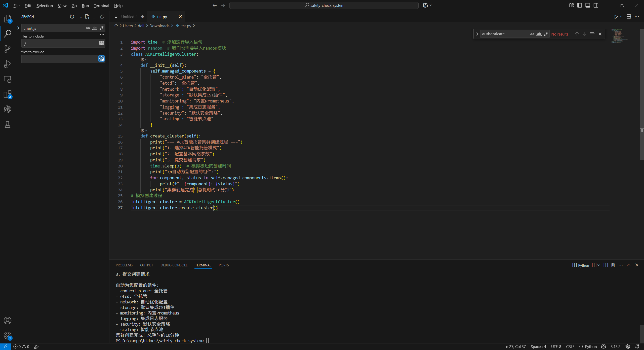This screenshot has width=644, height=350.
Task: Split the terminal panel
Action: [606, 265]
